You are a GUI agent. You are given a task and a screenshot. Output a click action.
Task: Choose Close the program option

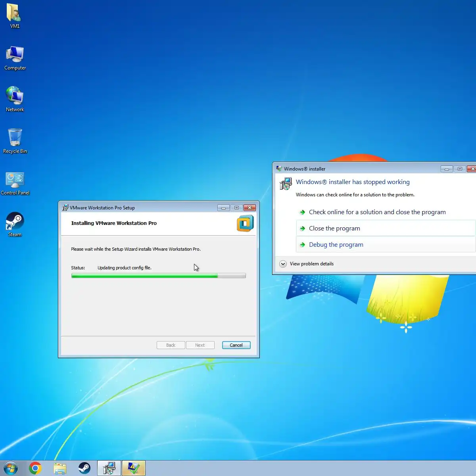(386, 228)
